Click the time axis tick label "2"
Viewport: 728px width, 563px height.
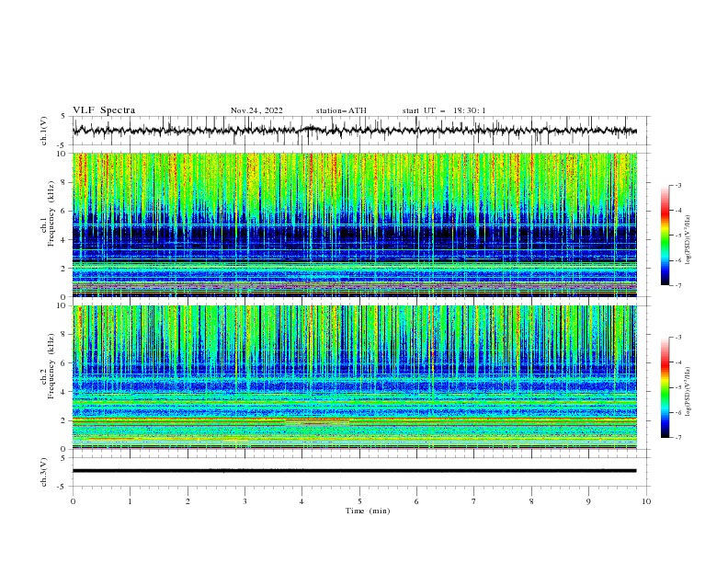click(188, 501)
